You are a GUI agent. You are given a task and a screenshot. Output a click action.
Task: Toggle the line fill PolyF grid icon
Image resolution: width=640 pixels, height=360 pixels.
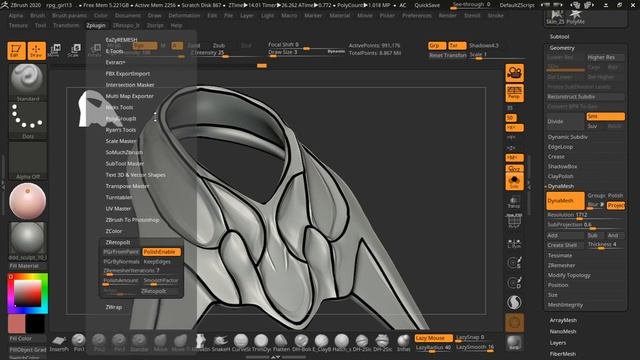click(x=514, y=221)
